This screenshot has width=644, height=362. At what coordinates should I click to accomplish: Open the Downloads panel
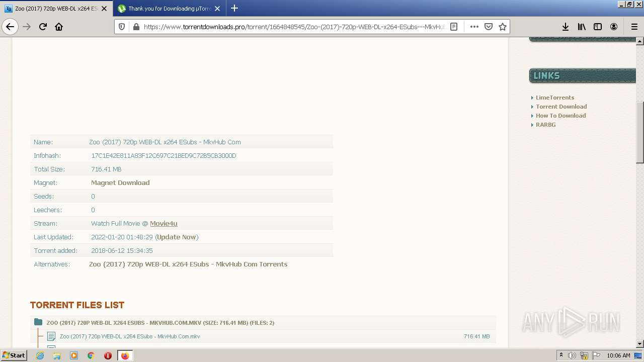[x=566, y=27]
